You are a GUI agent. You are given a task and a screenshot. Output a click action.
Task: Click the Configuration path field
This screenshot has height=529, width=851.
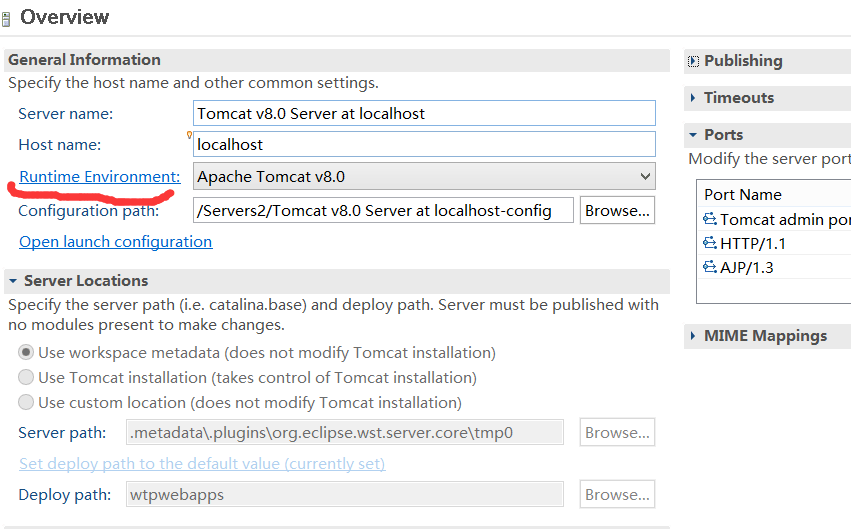coord(383,211)
